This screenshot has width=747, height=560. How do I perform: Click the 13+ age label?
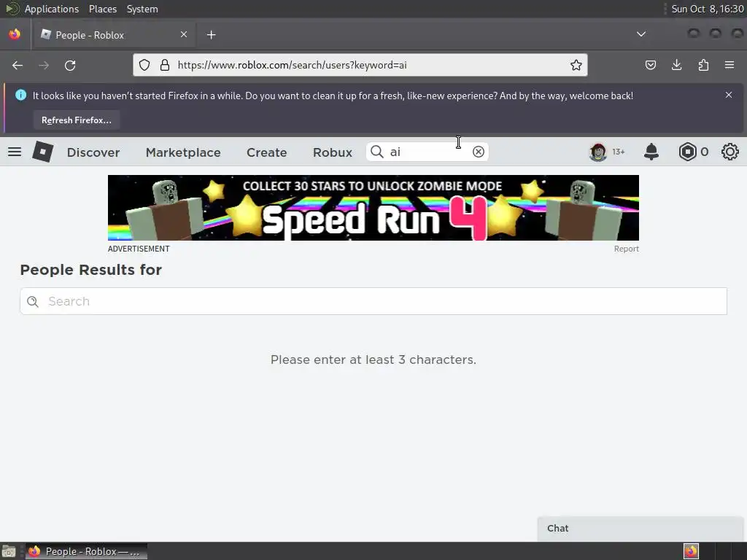click(x=619, y=152)
